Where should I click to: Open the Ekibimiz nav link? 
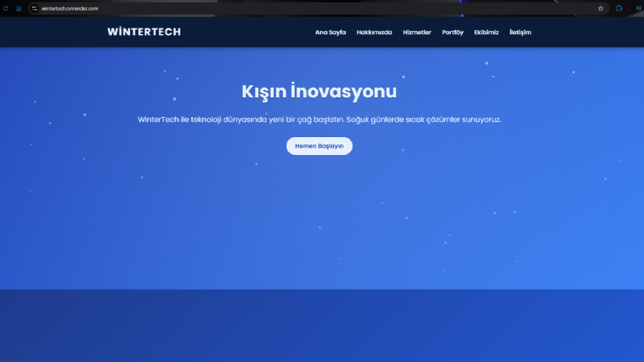pos(486,32)
